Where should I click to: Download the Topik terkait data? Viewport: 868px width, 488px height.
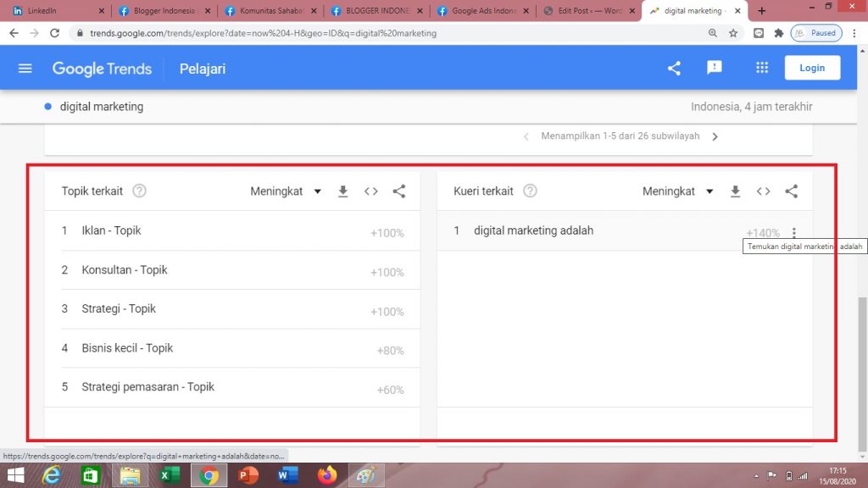(343, 191)
